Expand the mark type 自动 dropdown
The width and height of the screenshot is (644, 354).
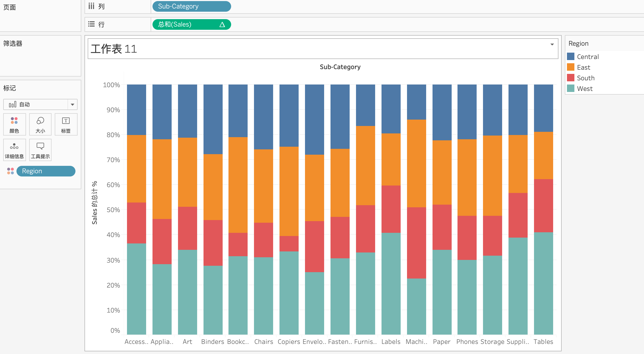coord(72,104)
